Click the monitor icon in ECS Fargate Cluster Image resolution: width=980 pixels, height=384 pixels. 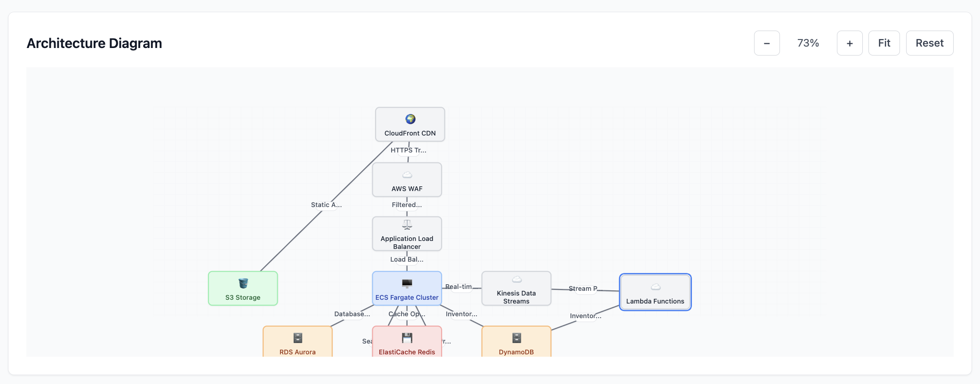407,283
